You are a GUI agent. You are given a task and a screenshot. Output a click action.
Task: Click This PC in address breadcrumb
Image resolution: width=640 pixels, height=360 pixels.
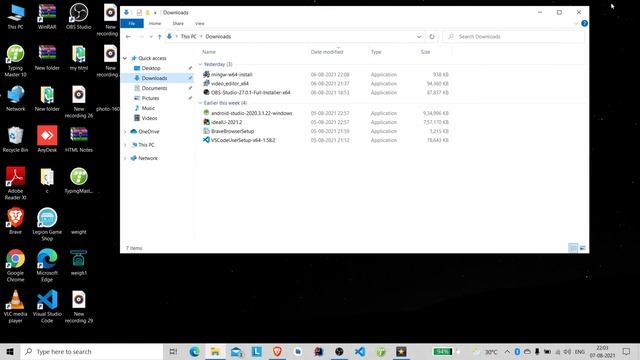(189, 36)
